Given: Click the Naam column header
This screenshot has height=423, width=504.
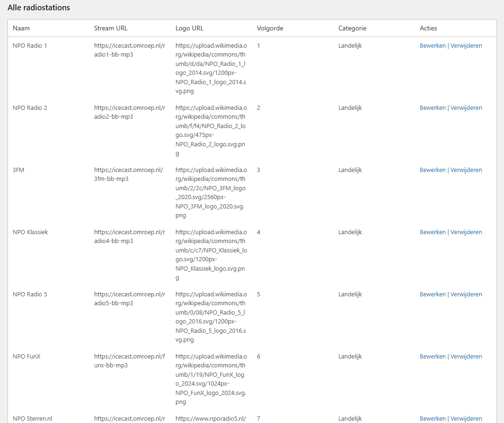Looking at the screenshot, I should (x=21, y=28).
